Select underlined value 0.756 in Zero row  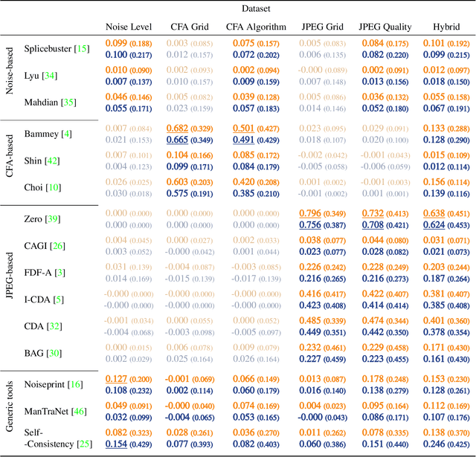pyautogui.click(x=310, y=225)
